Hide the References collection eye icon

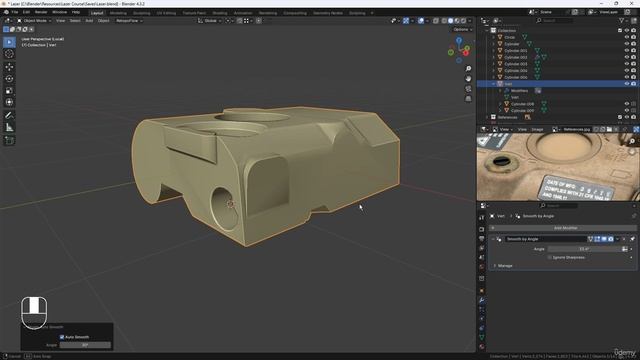pyautogui.click(x=627, y=117)
